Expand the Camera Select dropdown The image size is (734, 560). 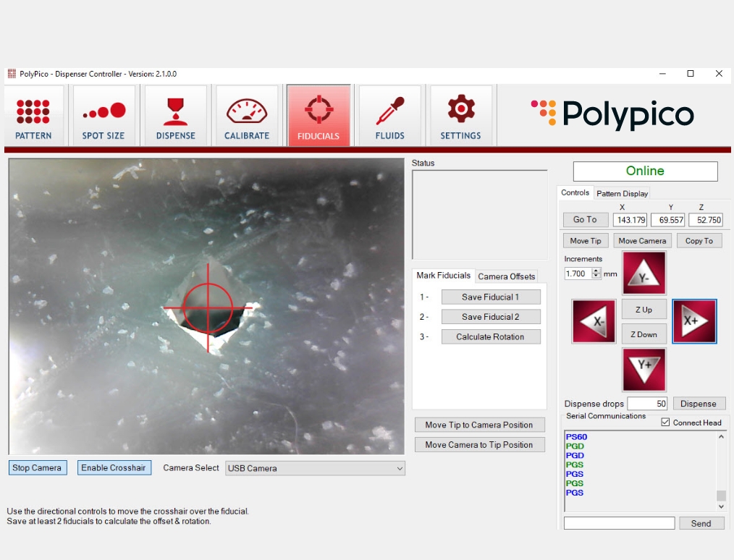click(x=315, y=469)
